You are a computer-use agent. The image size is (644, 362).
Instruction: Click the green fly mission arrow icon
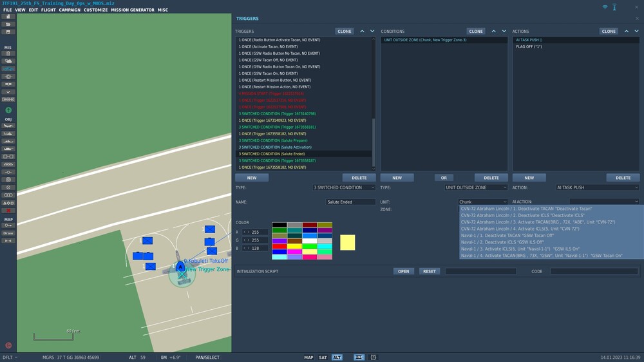coord(8,110)
